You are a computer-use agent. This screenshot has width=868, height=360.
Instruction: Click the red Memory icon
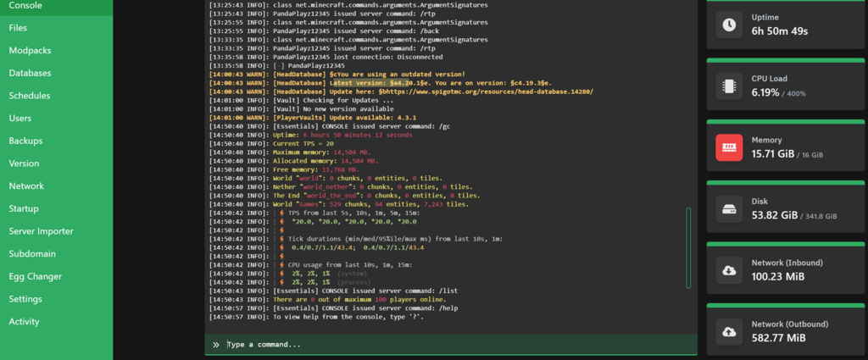pyautogui.click(x=729, y=147)
